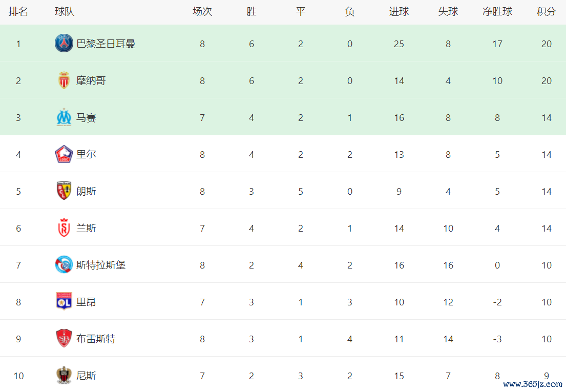566x392 pixels.
Task: Click the Lille LOSC crest
Action: (x=64, y=154)
